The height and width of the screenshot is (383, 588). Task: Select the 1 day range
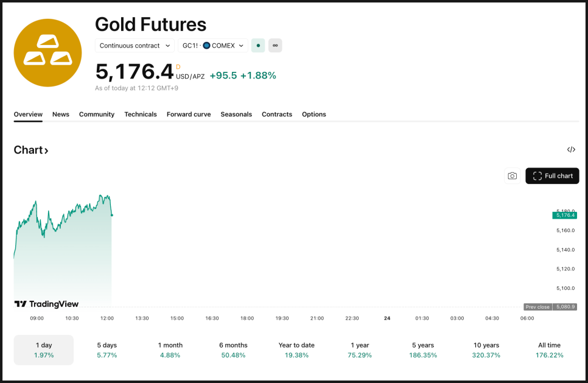[x=44, y=350]
